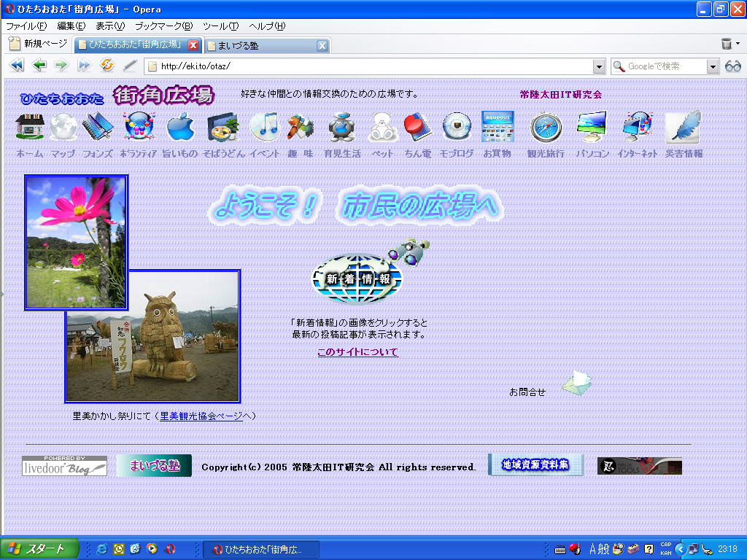This screenshot has height=560, width=747.
Task: Open the ホーム house icon
Action: point(30,127)
